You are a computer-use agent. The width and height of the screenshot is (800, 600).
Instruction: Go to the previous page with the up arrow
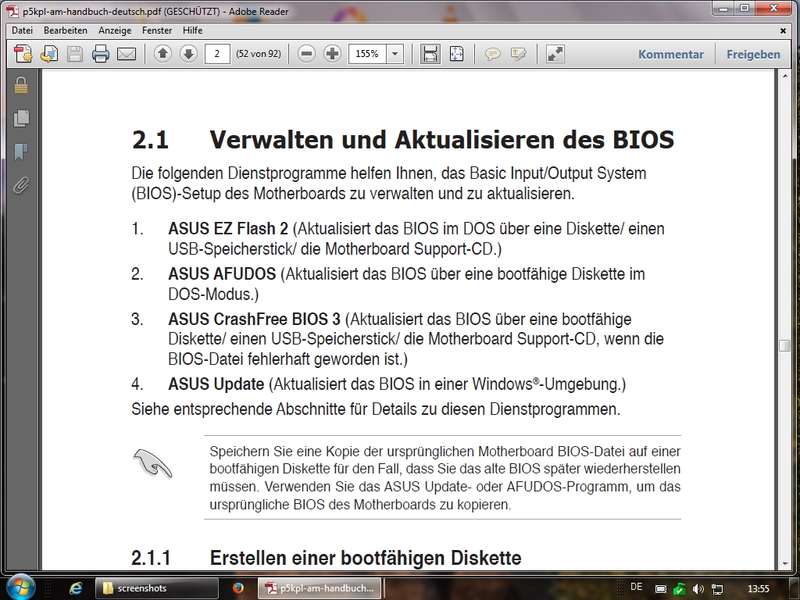click(x=163, y=53)
